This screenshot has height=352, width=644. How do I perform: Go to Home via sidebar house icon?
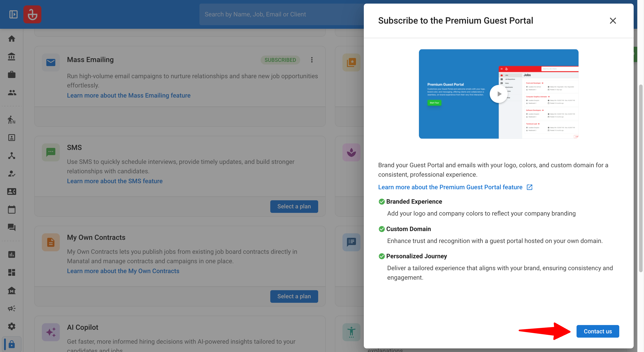[x=11, y=39]
